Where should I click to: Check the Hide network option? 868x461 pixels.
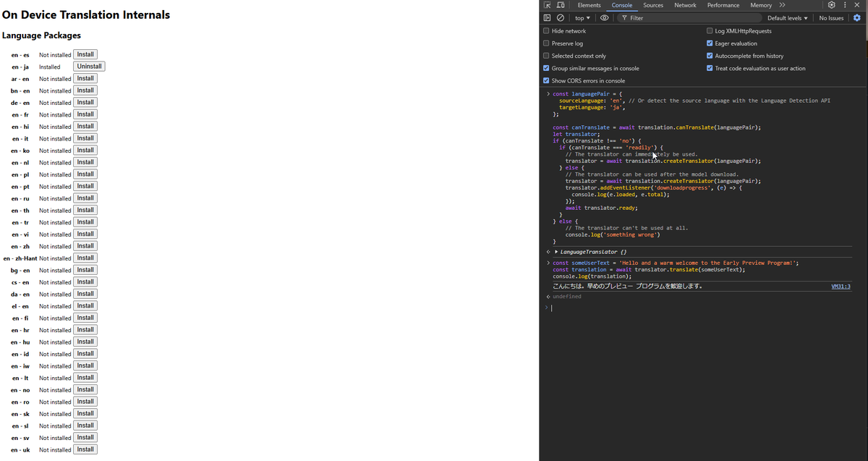[545, 30]
